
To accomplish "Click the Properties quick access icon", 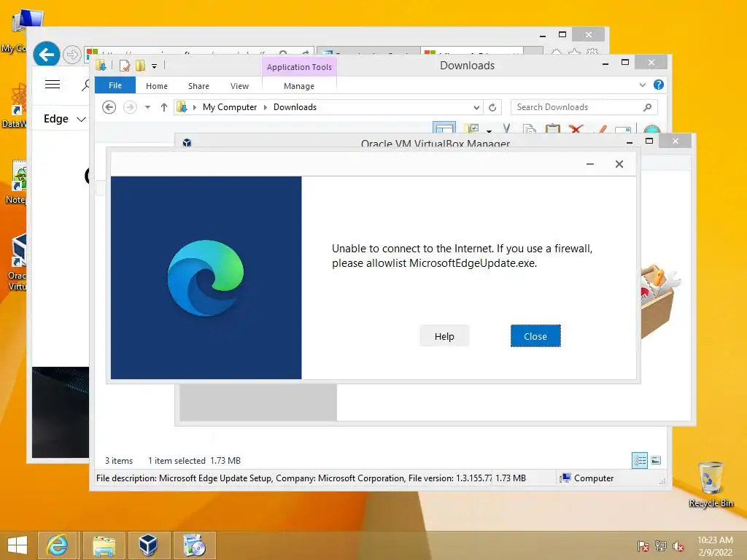I will 124,66.
